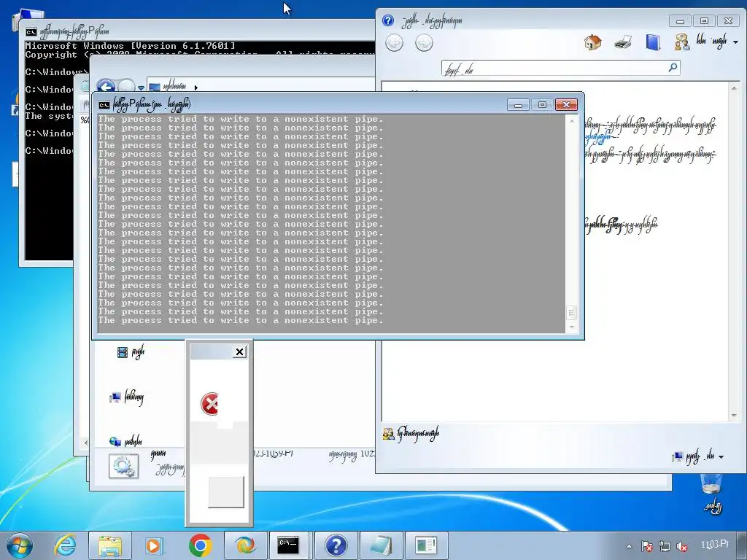The height and width of the screenshot is (560, 747).
Task: Click the volume tray icon
Action: 682,546
